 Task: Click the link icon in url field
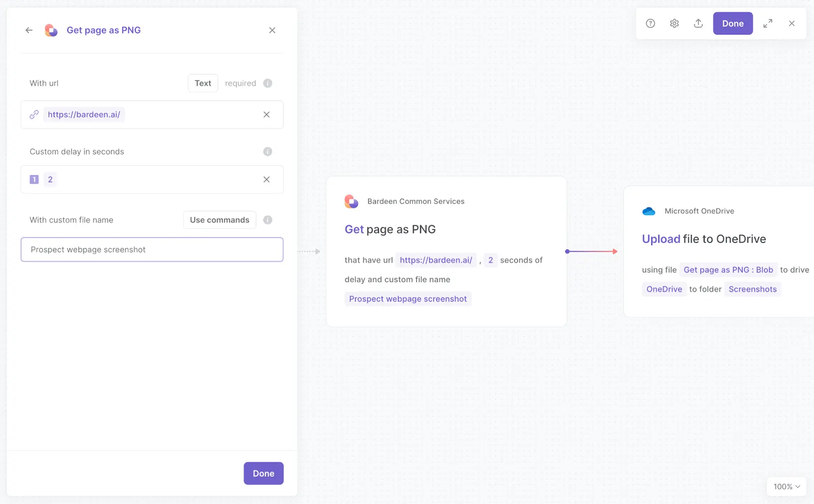(34, 115)
